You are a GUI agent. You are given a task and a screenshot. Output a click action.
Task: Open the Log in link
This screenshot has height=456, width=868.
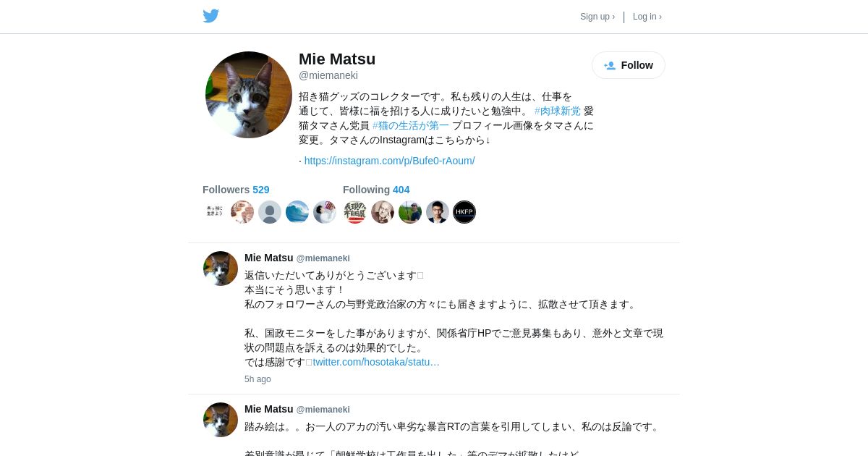pyautogui.click(x=647, y=17)
